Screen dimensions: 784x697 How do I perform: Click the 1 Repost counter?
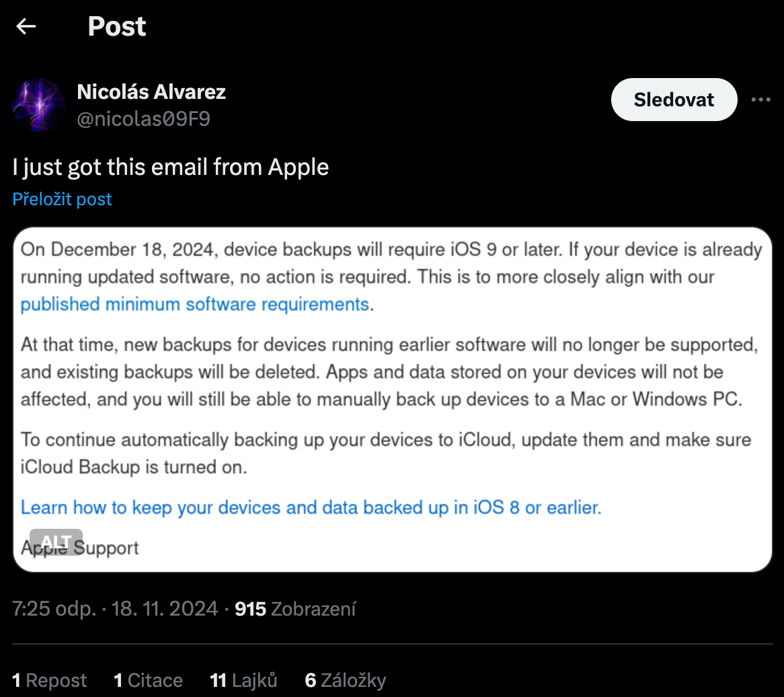(50, 680)
